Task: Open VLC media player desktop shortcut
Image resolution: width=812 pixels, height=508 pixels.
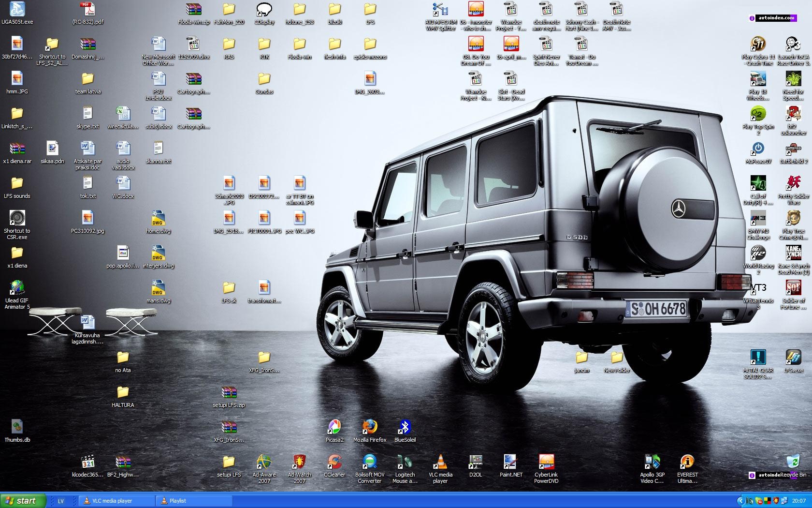Action: (x=440, y=462)
